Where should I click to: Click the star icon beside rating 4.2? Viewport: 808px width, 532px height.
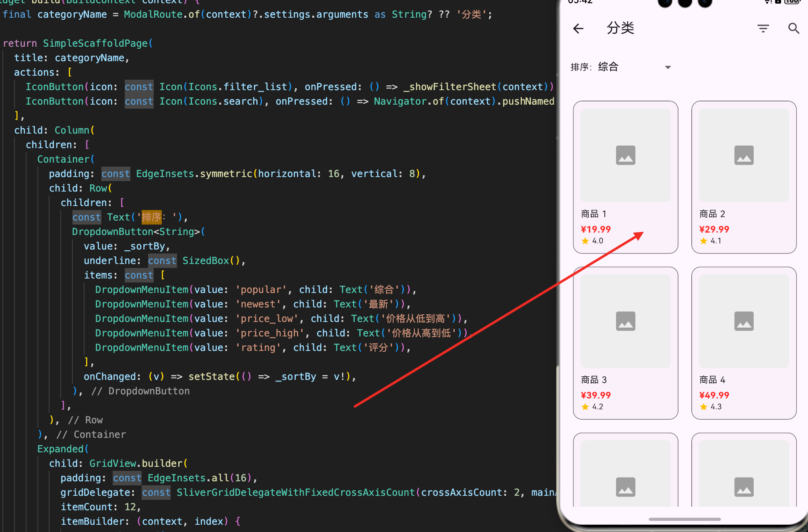click(x=585, y=406)
